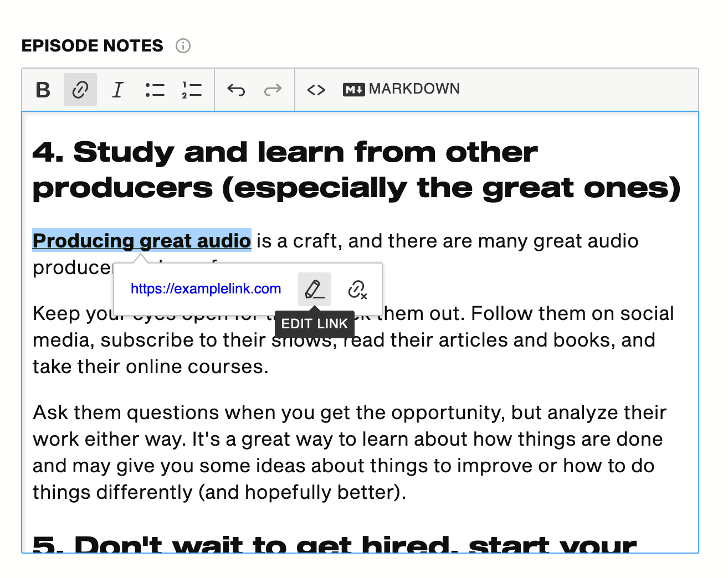
Task: Open the code view with angle-brackets icon
Action: (x=316, y=90)
